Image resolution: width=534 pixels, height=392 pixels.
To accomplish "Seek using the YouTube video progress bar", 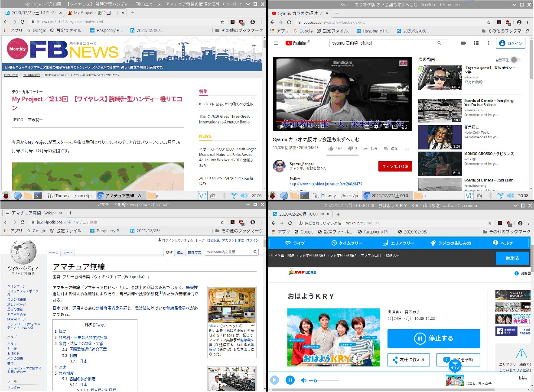I will click(342, 122).
